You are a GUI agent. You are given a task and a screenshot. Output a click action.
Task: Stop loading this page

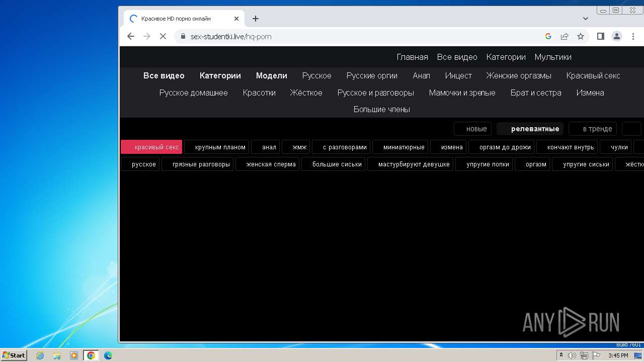[x=163, y=36]
